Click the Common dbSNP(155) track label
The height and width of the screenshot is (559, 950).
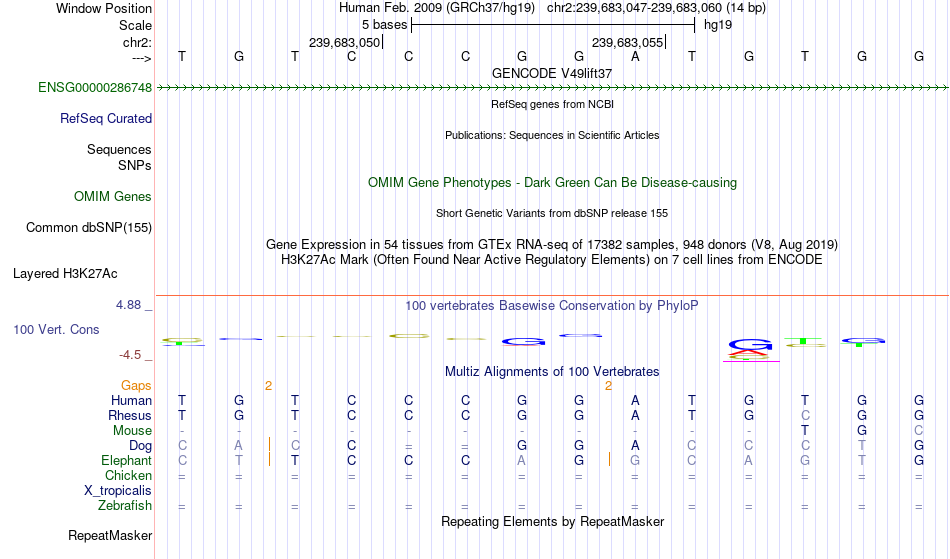[x=89, y=228]
